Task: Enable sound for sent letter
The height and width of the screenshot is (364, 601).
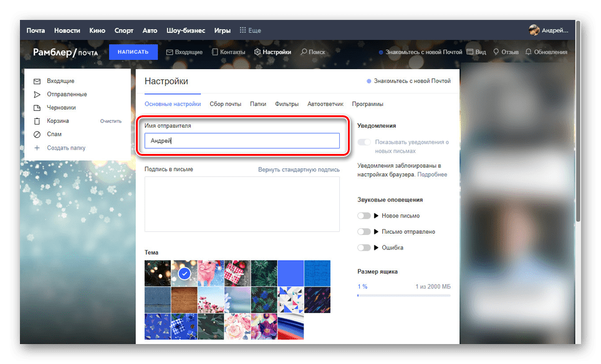Action: tap(363, 232)
